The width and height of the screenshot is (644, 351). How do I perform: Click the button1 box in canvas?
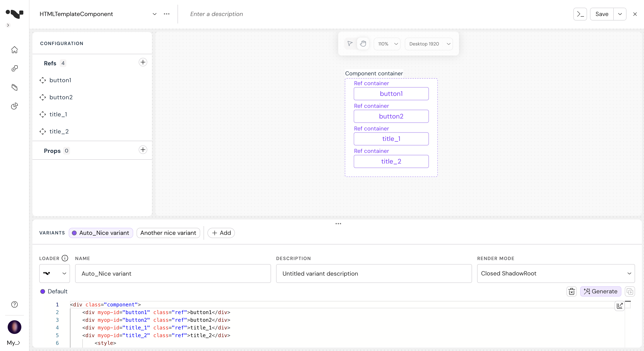pos(391,94)
